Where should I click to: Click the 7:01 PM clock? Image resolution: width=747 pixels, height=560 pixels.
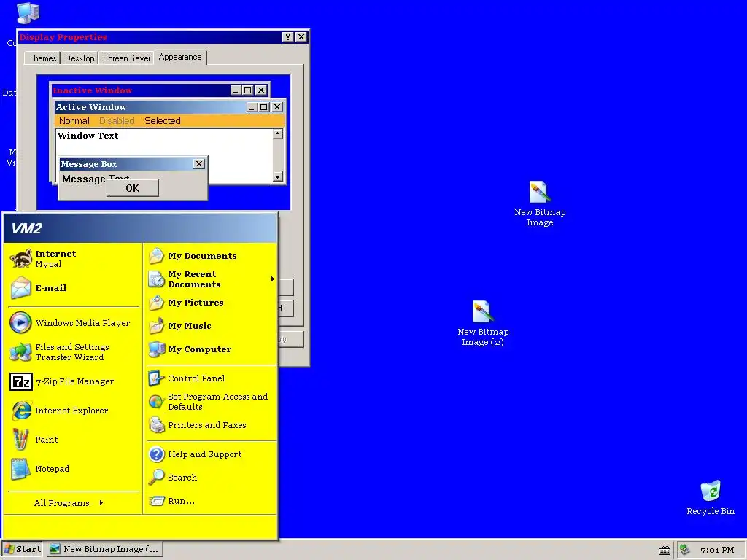[717, 550]
